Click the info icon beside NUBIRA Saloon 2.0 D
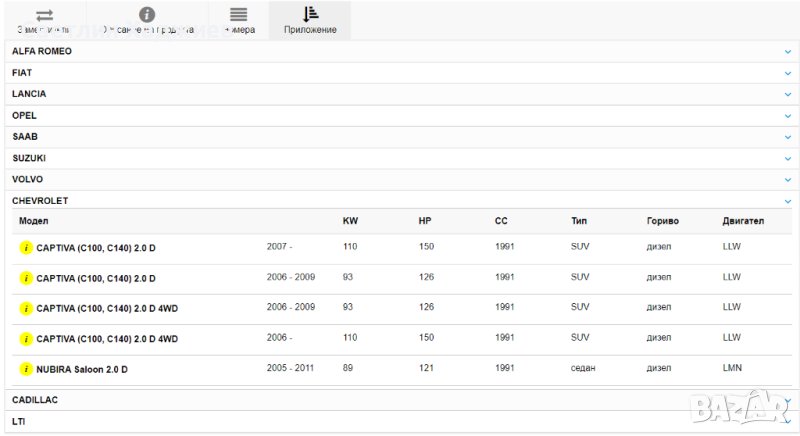This screenshot has height=436, width=800. pos(26,369)
